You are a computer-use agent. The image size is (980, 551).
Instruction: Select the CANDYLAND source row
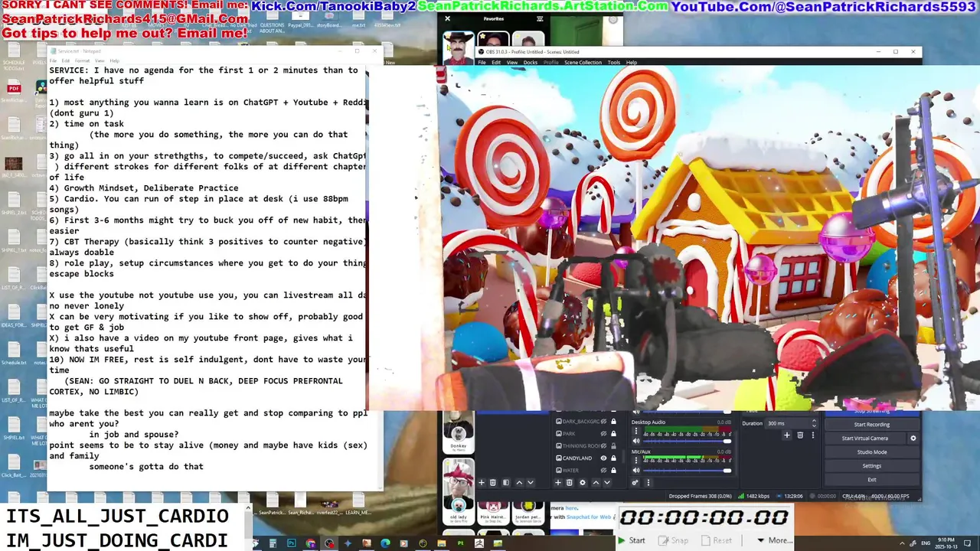(585, 458)
